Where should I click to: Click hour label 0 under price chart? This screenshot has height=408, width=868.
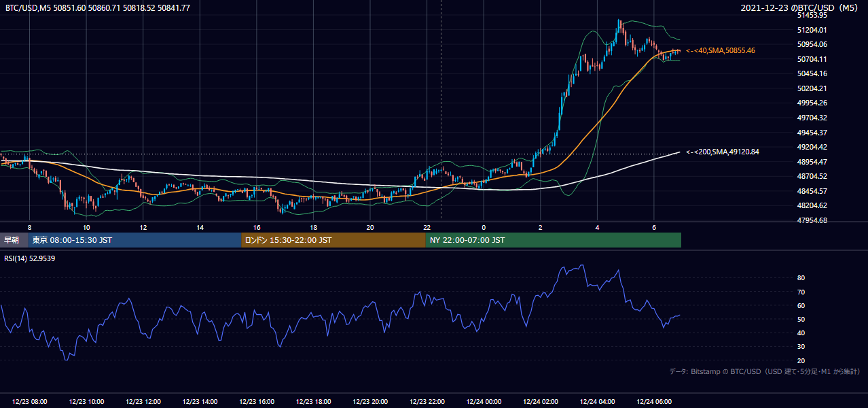coord(484,227)
